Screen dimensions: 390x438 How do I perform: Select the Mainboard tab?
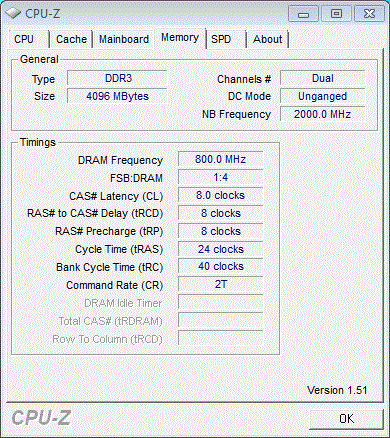tap(124, 39)
